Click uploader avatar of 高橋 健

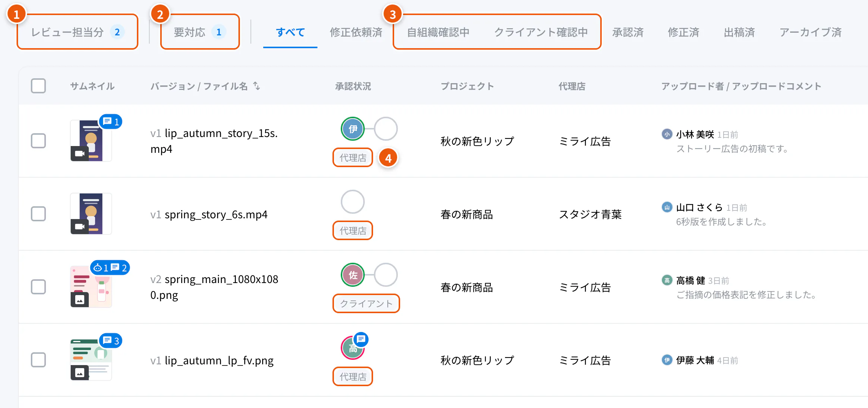coord(667,280)
